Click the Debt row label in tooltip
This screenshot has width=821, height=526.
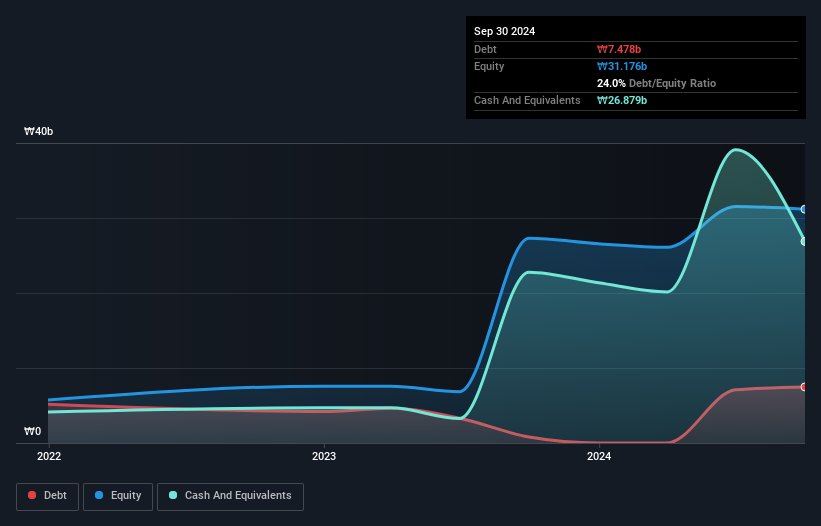[485, 49]
